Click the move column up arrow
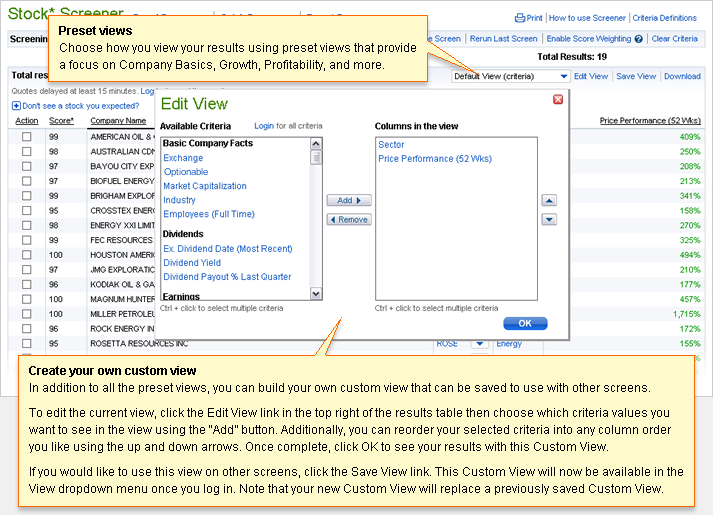Viewport: 713px width, 515px height. [x=549, y=200]
